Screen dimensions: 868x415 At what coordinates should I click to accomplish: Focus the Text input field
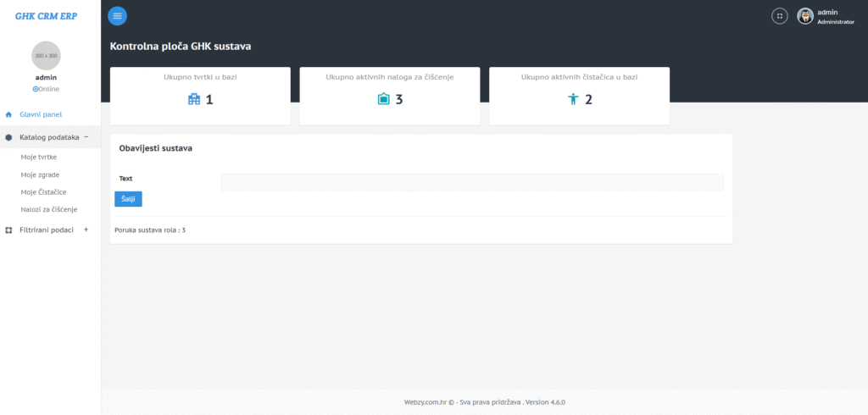pyautogui.click(x=472, y=182)
